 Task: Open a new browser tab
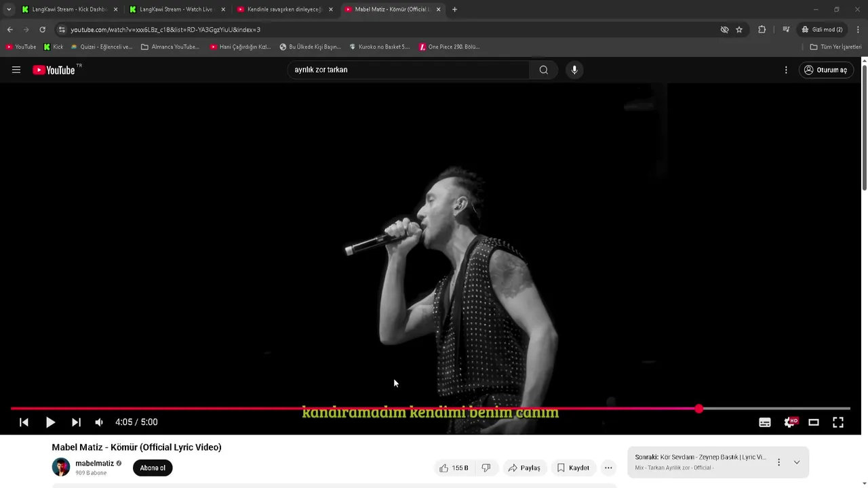[454, 9]
